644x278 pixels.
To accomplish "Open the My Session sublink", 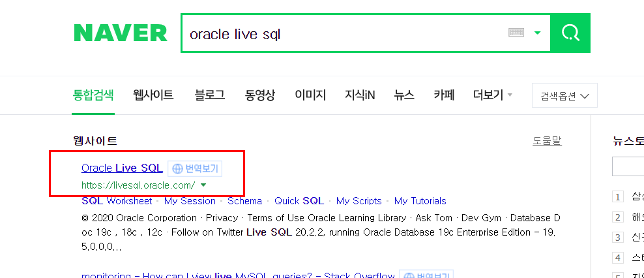I will pyautogui.click(x=190, y=201).
